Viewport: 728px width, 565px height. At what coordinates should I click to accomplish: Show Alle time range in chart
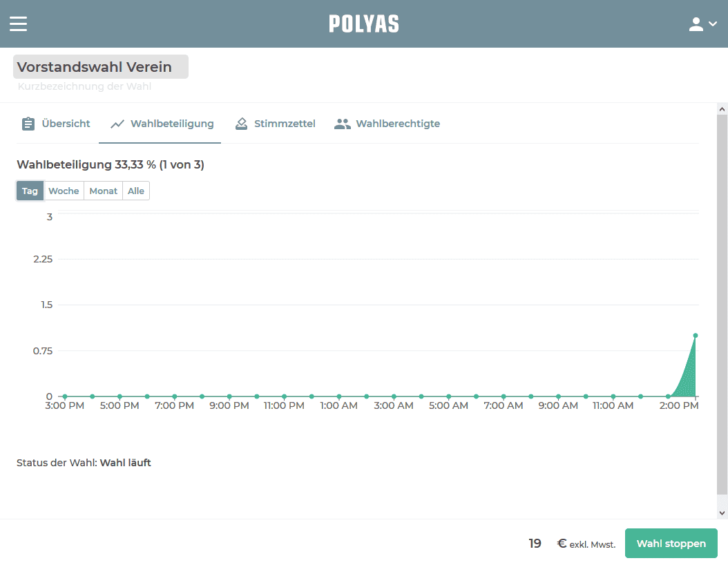[x=136, y=191]
